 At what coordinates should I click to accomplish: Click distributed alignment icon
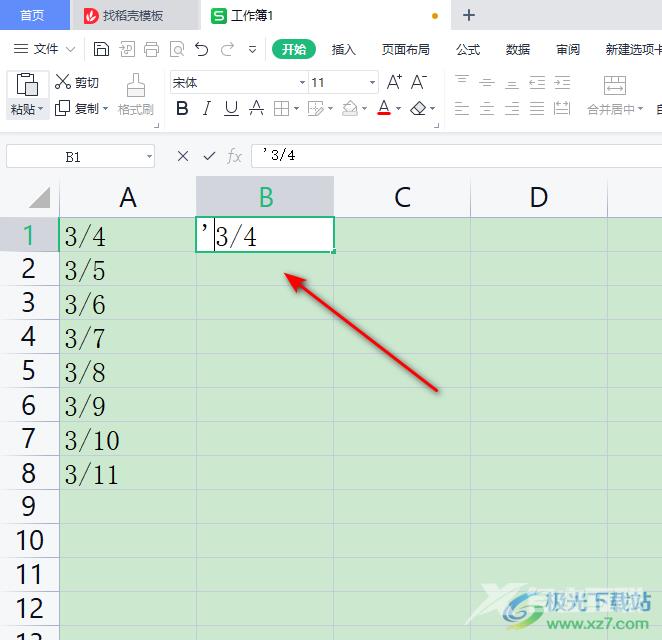[562, 108]
